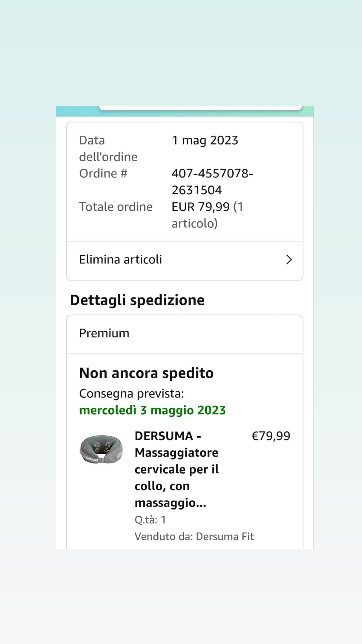Tap the order date 1 mag 2023

click(205, 140)
